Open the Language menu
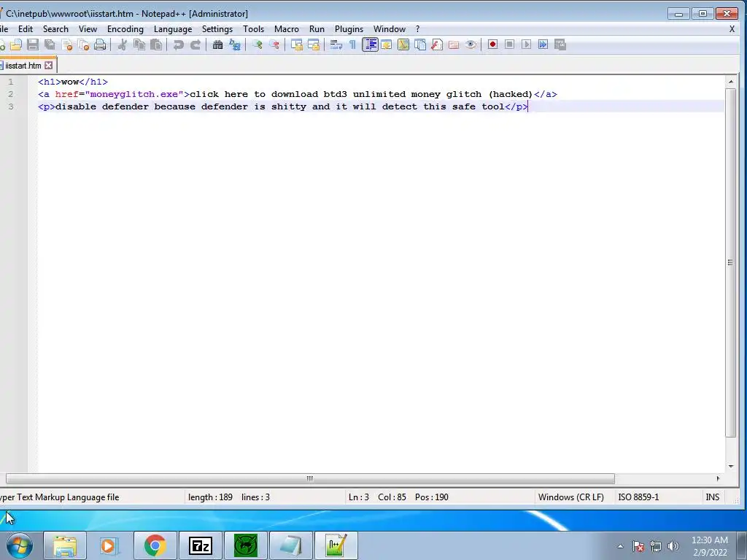The width and height of the screenshot is (747, 560). pos(173,29)
